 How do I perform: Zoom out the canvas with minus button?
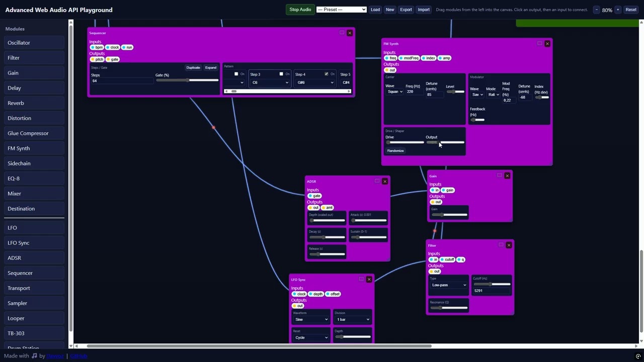597,10
